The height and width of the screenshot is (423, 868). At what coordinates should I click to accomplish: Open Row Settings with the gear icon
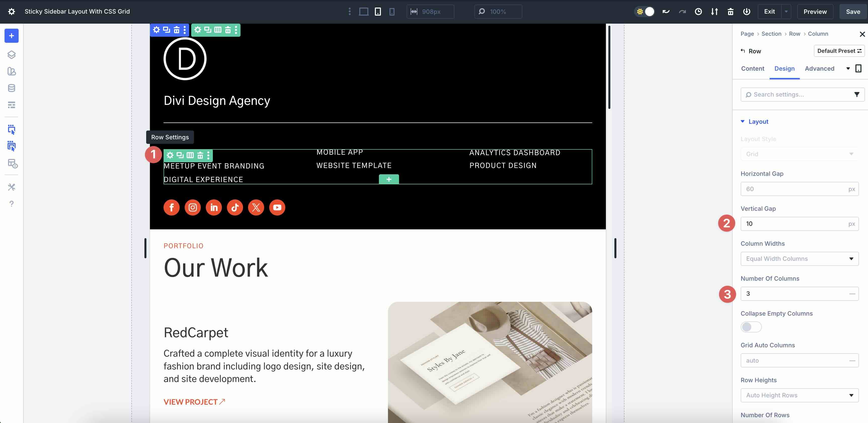(x=170, y=155)
